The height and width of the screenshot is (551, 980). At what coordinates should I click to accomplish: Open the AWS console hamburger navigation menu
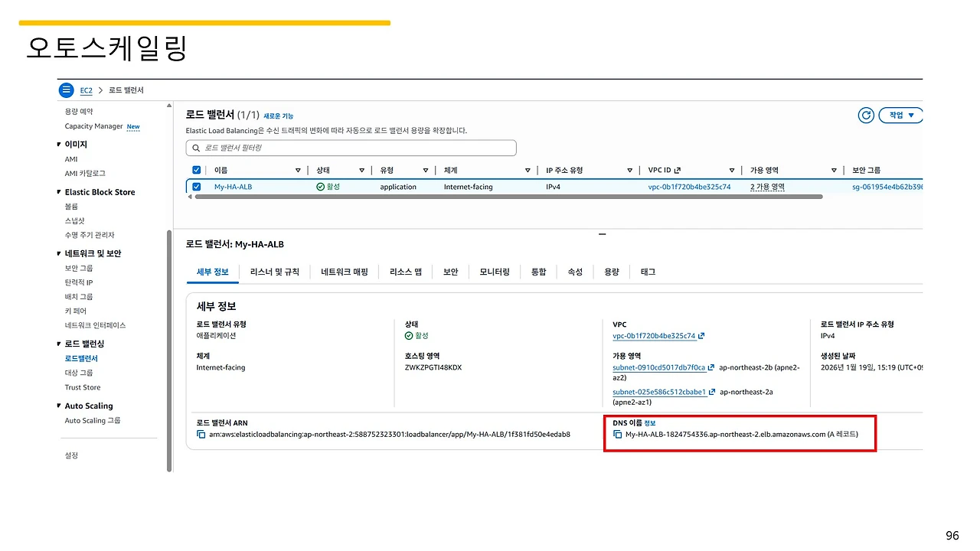[x=67, y=90]
